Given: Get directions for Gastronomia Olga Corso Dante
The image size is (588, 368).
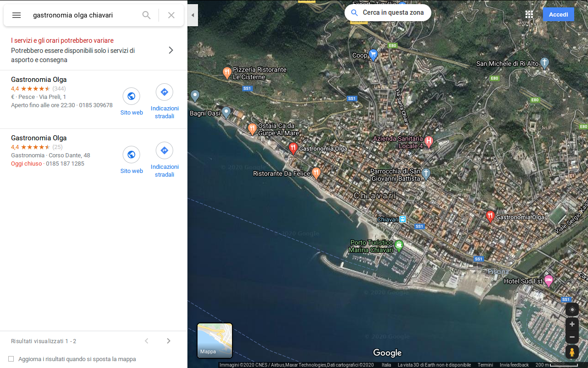Looking at the screenshot, I should [x=164, y=150].
